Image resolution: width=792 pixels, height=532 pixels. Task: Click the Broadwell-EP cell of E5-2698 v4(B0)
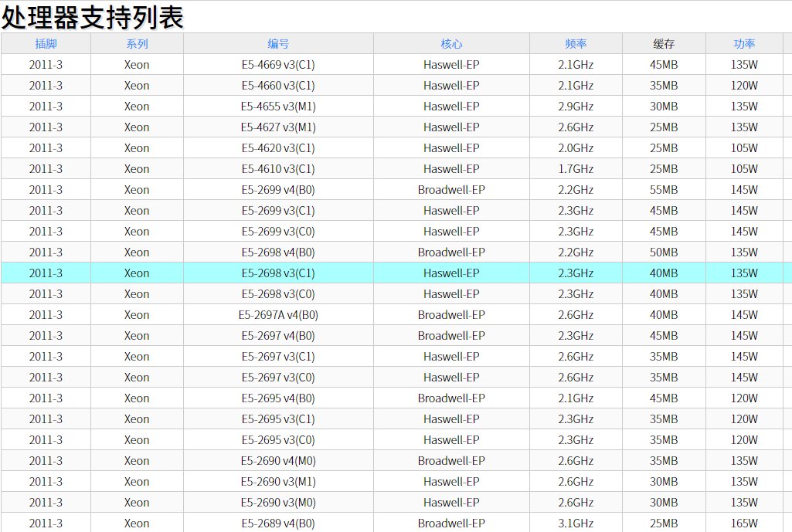451,252
